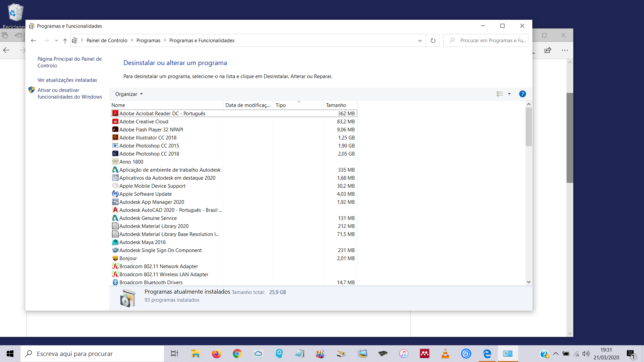Open the notification action center
644x362 pixels.
coord(631,354)
